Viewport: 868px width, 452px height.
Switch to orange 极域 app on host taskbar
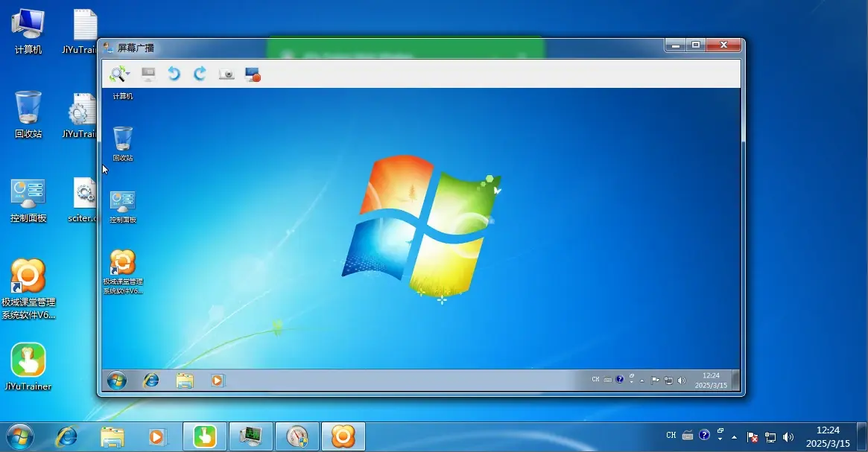tap(343, 436)
